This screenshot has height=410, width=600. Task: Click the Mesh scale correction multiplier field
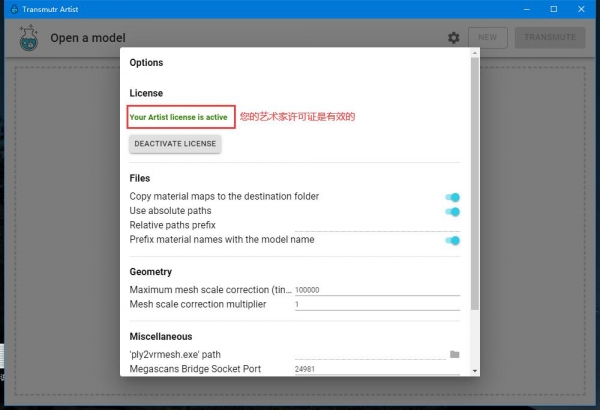[377, 304]
